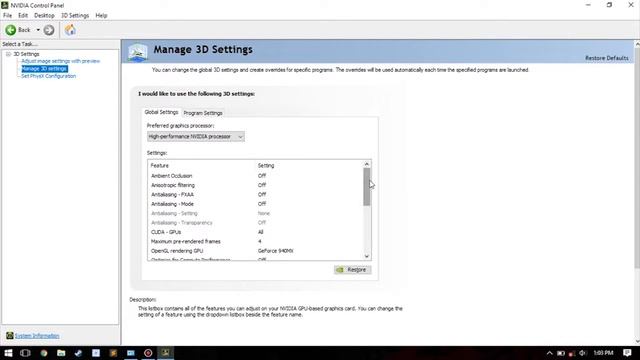This screenshot has height=360, width=640.
Task: Open File Explorer from the taskbar
Action: pyautogui.click(x=61, y=353)
